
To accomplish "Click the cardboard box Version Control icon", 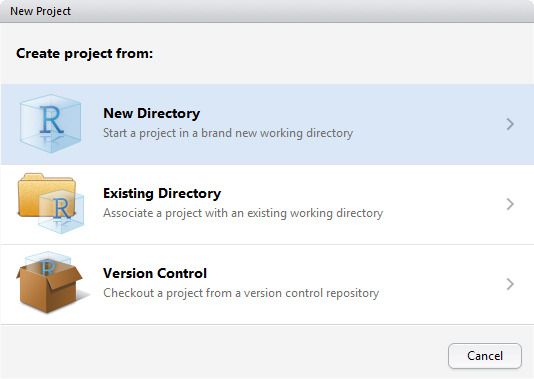I will point(50,282).
